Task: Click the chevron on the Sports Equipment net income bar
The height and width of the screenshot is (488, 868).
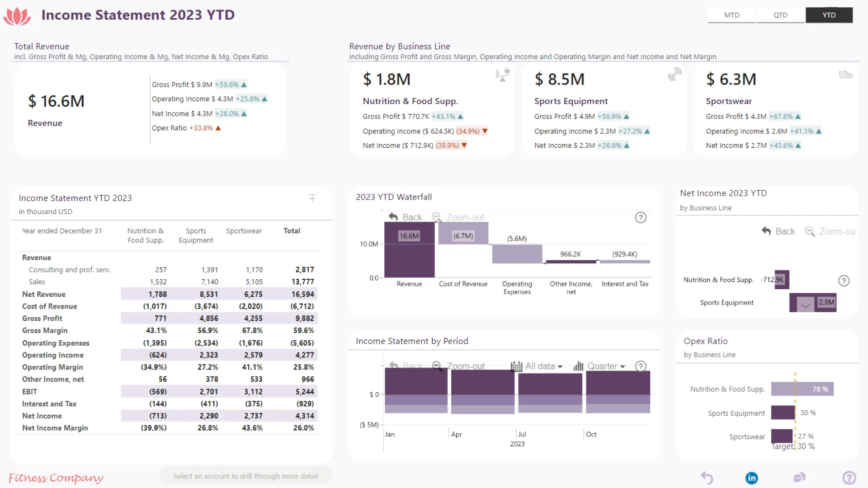Action: pos(806,305)
